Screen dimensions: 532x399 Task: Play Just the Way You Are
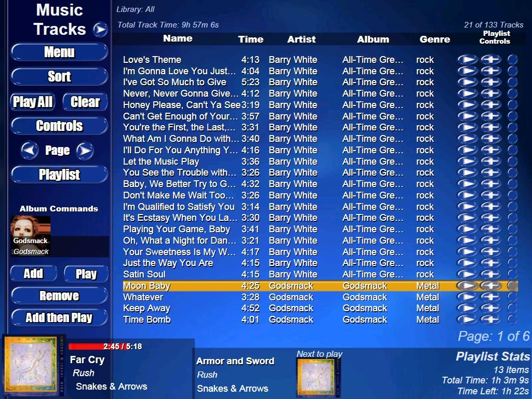click(x=468, y=263)
